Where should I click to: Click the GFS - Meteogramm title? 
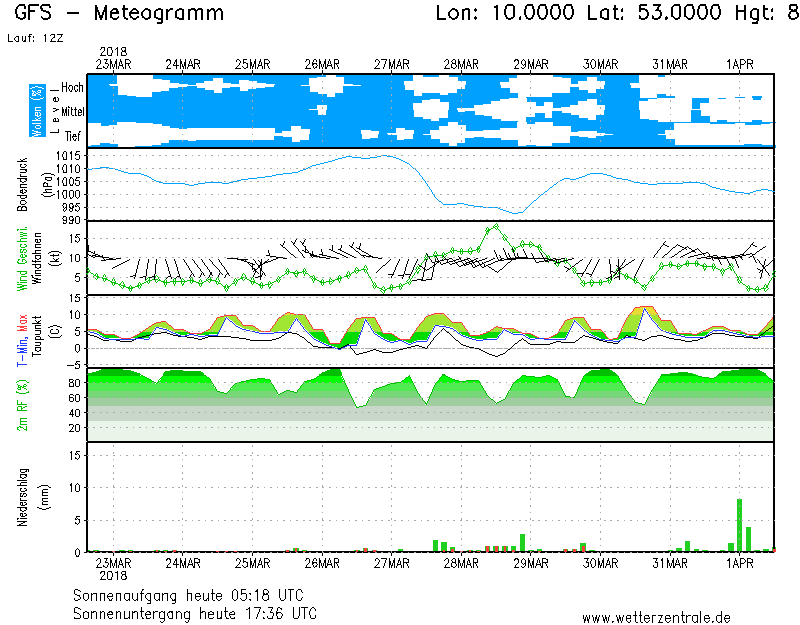pos(119,14)
